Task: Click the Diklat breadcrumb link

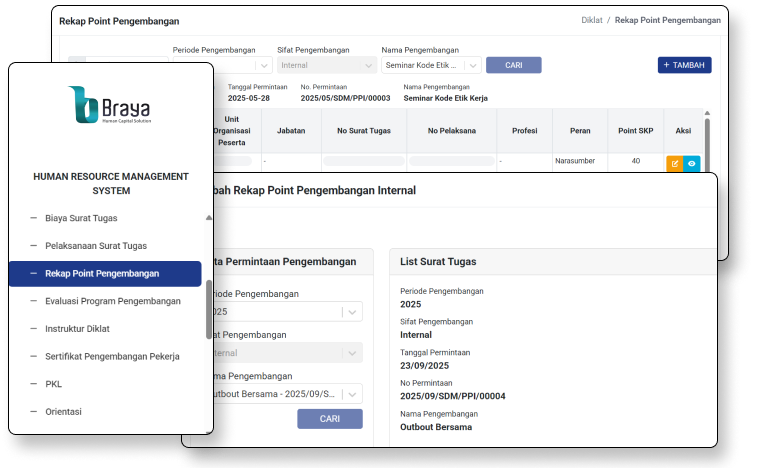Action: tap(593, 20)
